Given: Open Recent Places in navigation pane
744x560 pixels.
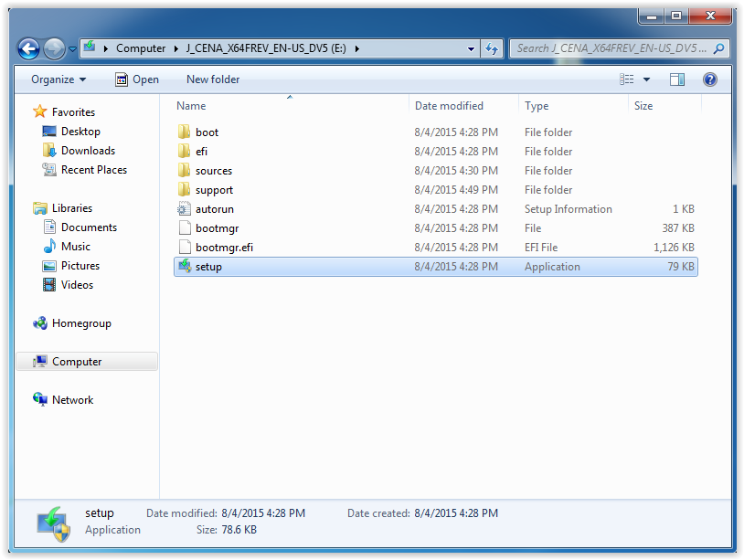Looking at the screenshot, I should point(94,170).
